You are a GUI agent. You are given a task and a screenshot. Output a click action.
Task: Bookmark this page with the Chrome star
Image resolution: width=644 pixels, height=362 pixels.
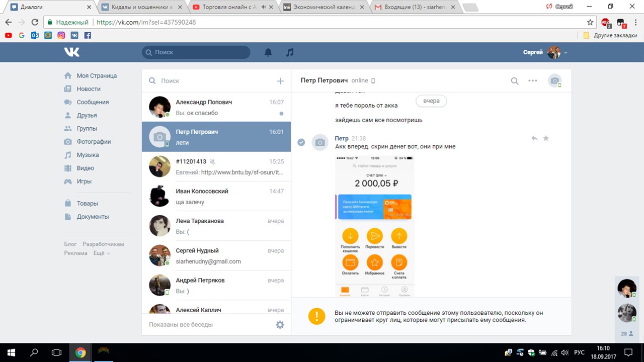tap(590, 22)
